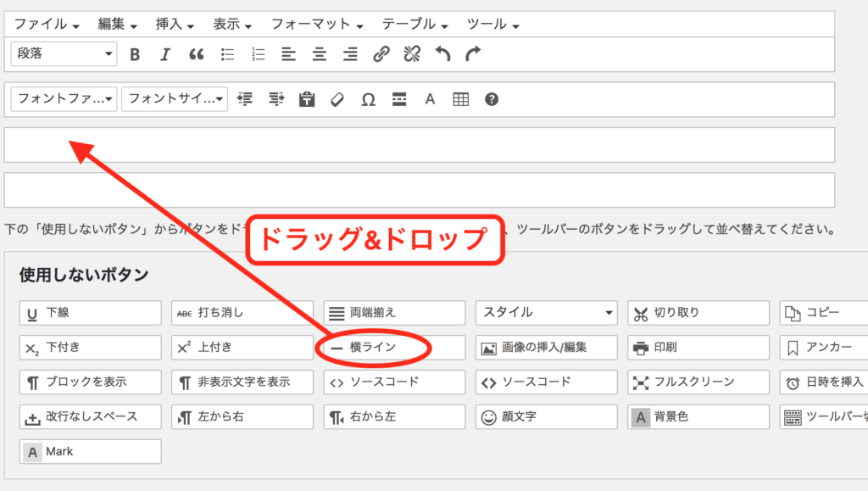Open the スタイル dropdown in unused buttons
868x491 pixels.
pos(547,313)
